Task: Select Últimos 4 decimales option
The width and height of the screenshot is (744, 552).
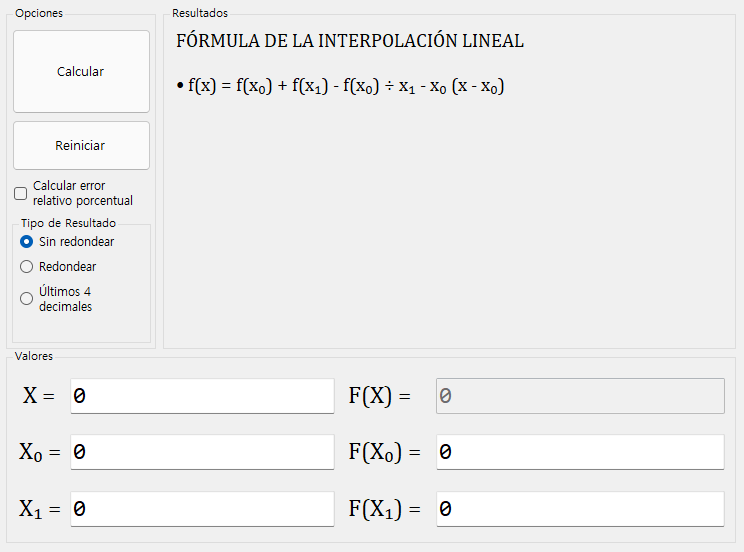Action: [27, 298]
